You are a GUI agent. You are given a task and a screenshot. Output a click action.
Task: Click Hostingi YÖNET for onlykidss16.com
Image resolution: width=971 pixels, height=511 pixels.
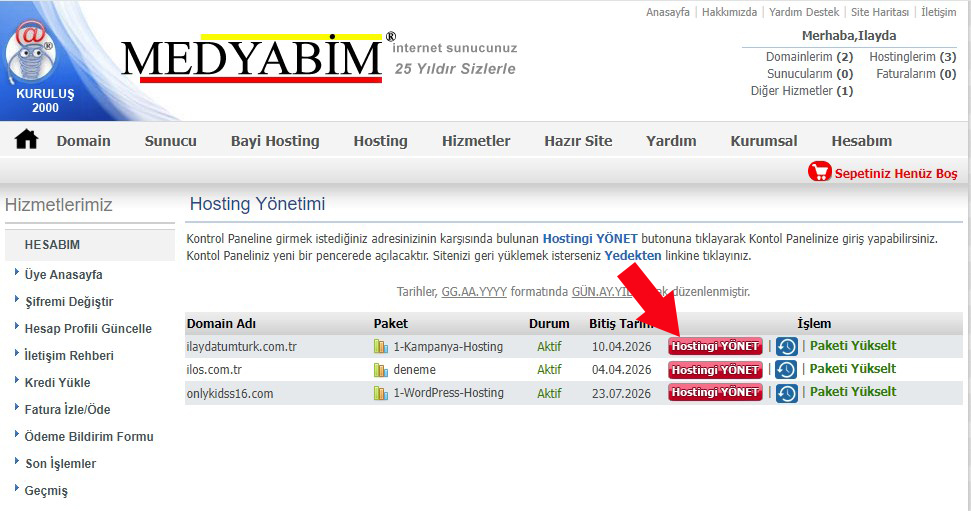[715, 392]
